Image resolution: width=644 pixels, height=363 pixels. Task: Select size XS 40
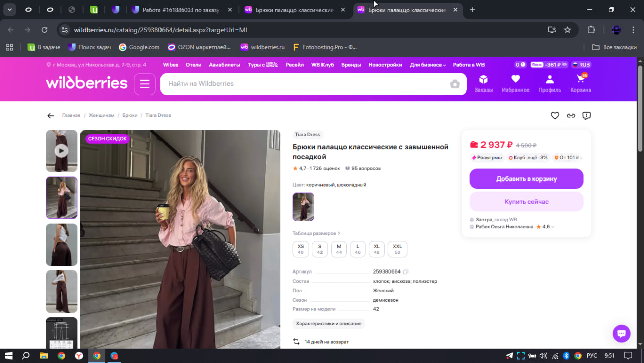click(301, 249)
